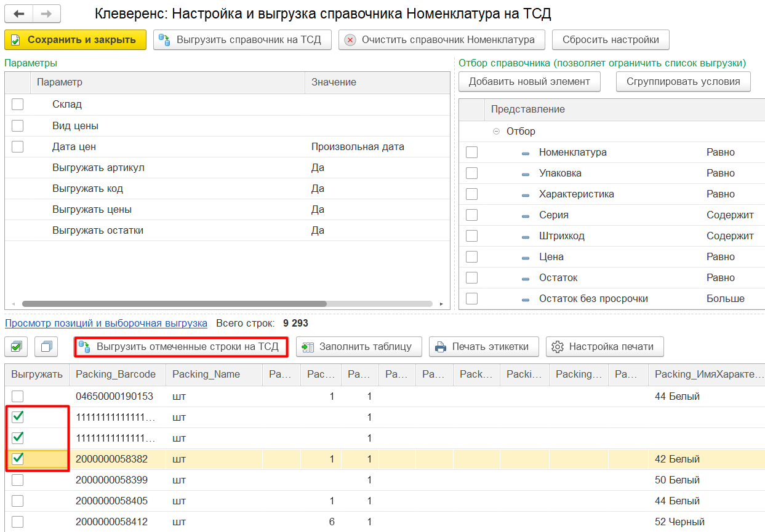Image resolution: width=765 pixels, height=532 pixels.
Task: Toggle the Склад parameter checkbox
Action: [x=17, y=105]
